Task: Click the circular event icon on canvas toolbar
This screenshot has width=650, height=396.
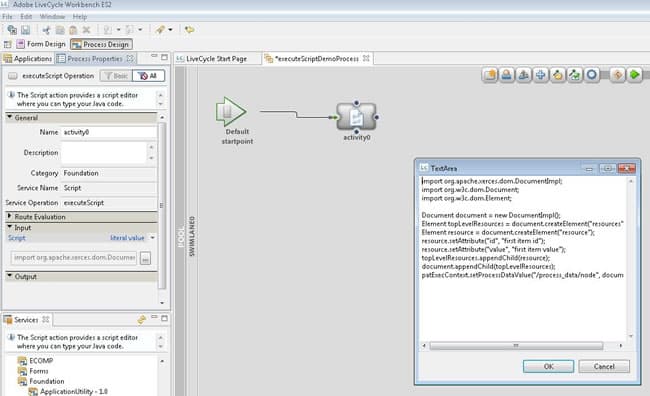Action: (592, 75)
